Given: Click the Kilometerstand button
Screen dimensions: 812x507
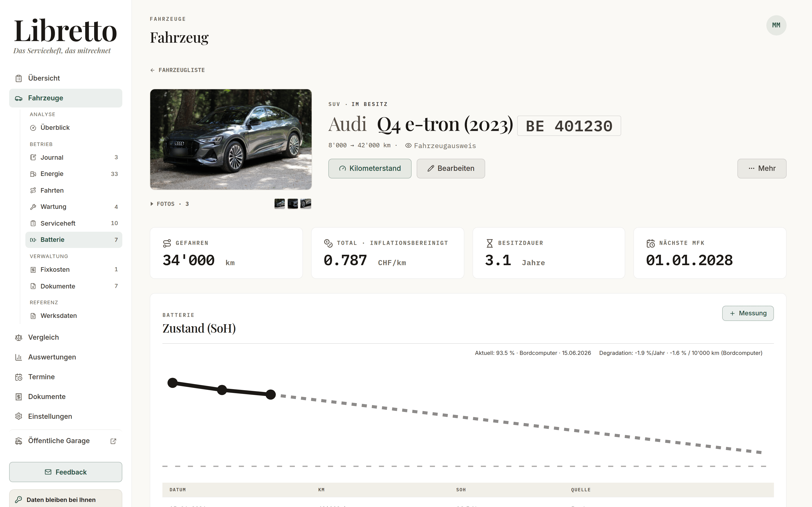Looking at the screenshot, I should (370, 168).
